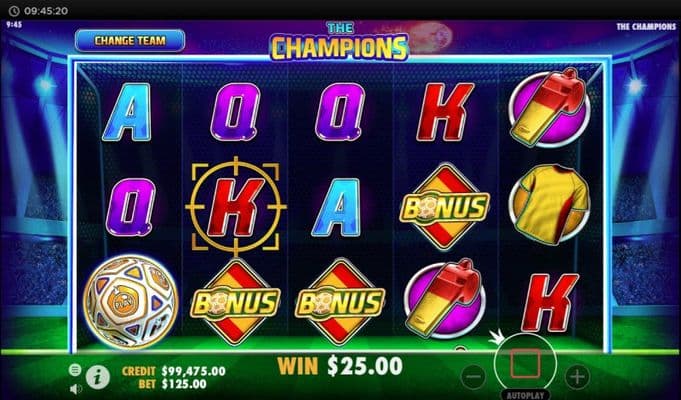
Task: Click the whistle symbol in bottom row
Action: 444,298
